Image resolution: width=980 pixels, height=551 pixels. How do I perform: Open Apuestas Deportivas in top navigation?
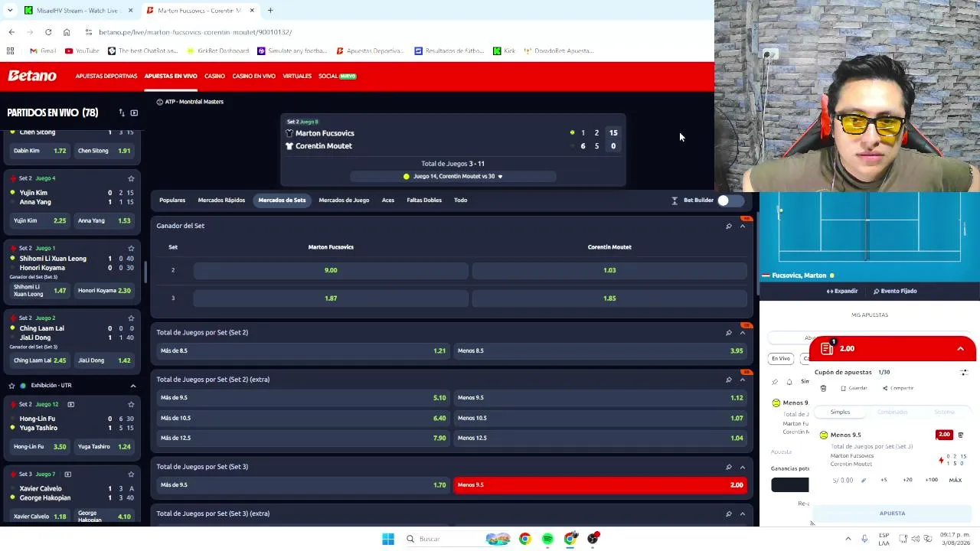coord(106,77)
